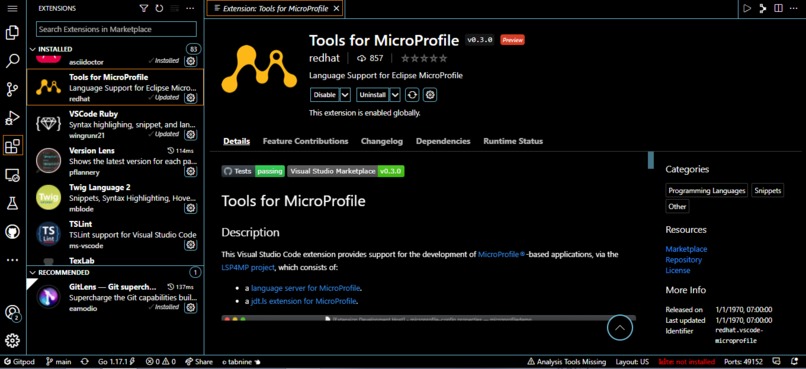This screenshot has width=806, height=369.
Task: Show additional views in the activity bar
Action: (x=12, y=260)
